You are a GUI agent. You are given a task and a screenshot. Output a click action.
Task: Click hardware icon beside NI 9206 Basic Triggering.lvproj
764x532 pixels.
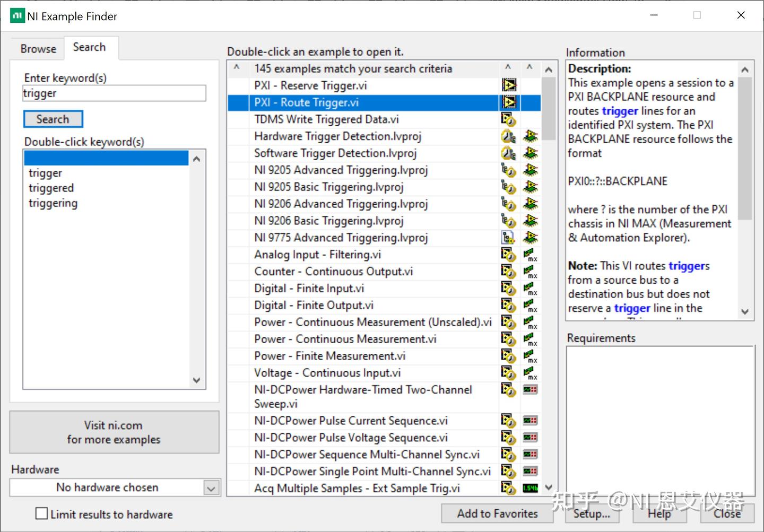[x=530, y=221]
